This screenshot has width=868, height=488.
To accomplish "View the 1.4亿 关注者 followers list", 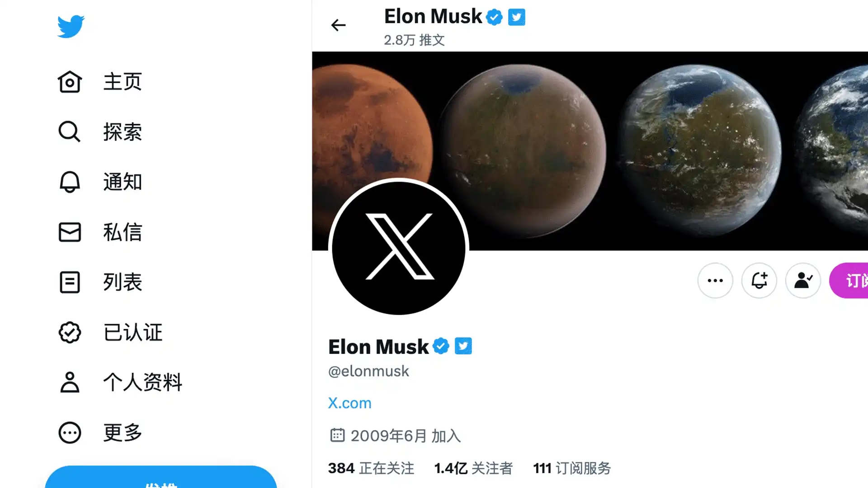I will click(x=473, y=468).
